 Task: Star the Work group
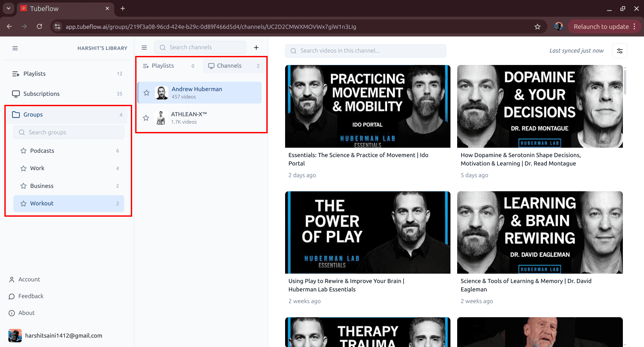coord(23,168)
